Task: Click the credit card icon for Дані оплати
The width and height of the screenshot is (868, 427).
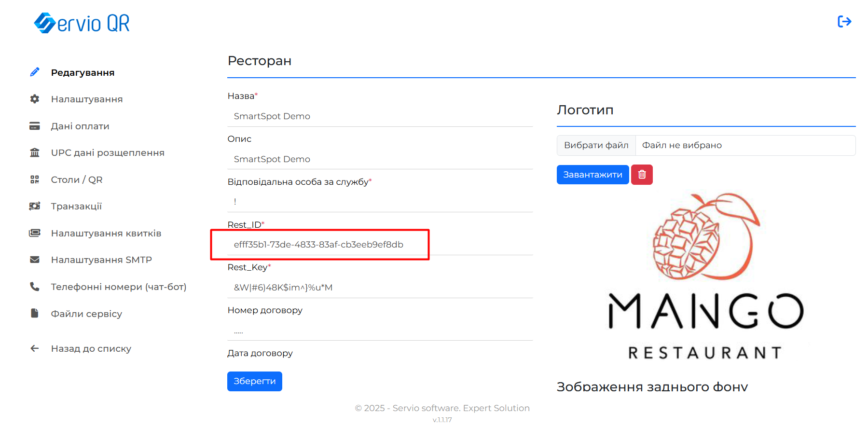Action: click(x=35, y=126)
